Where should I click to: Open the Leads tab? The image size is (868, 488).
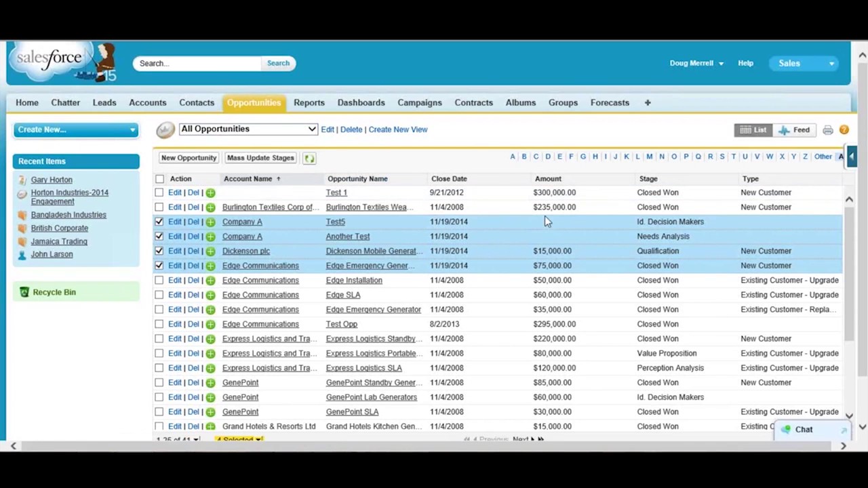coord(104,102)
